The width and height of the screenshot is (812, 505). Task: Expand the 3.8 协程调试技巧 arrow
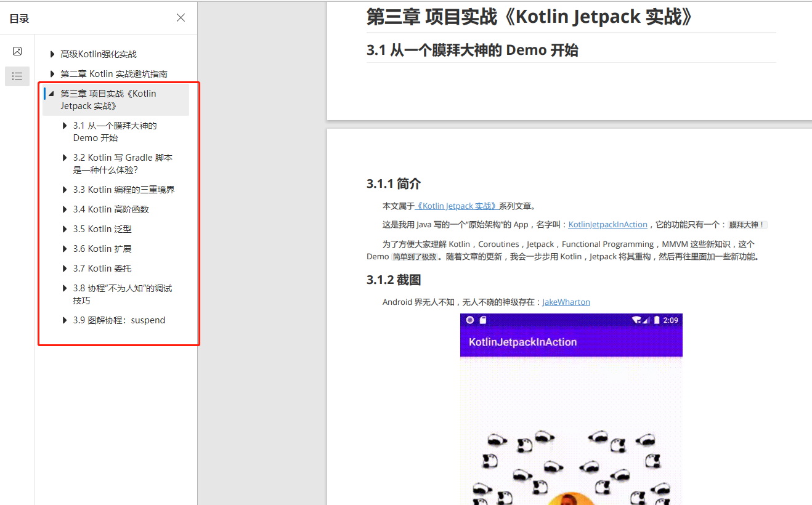point(65,288)
